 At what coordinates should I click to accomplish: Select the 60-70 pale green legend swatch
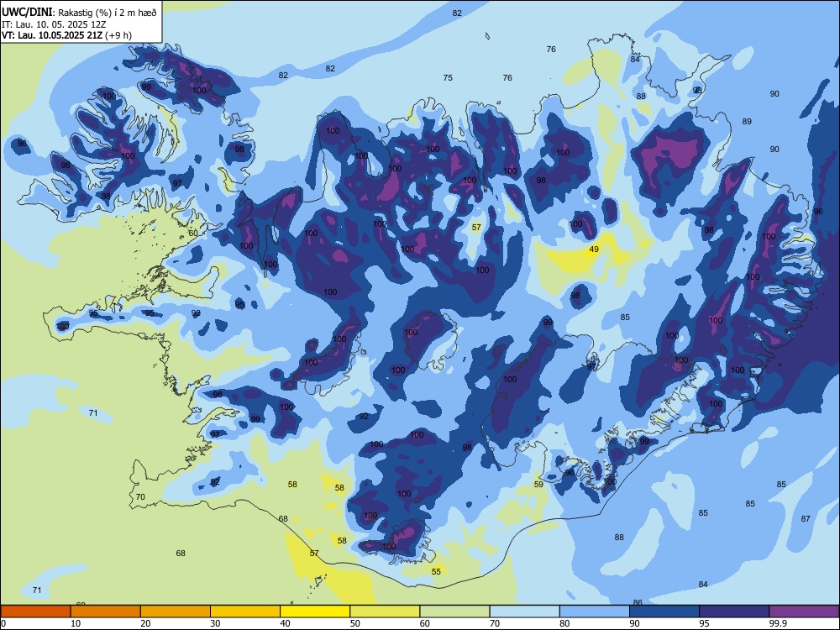tap(454, 612)
